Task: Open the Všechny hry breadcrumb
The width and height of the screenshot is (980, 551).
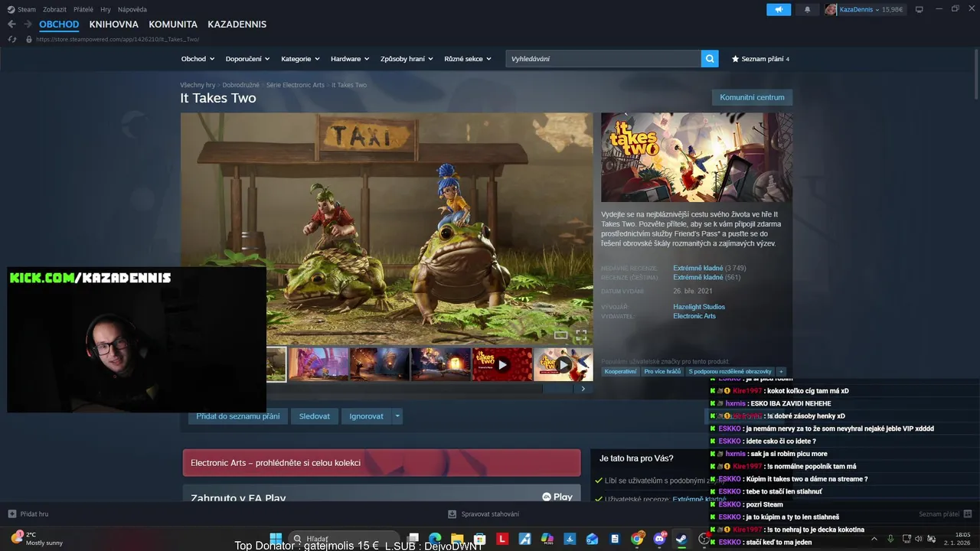Action: click(198, 85)
